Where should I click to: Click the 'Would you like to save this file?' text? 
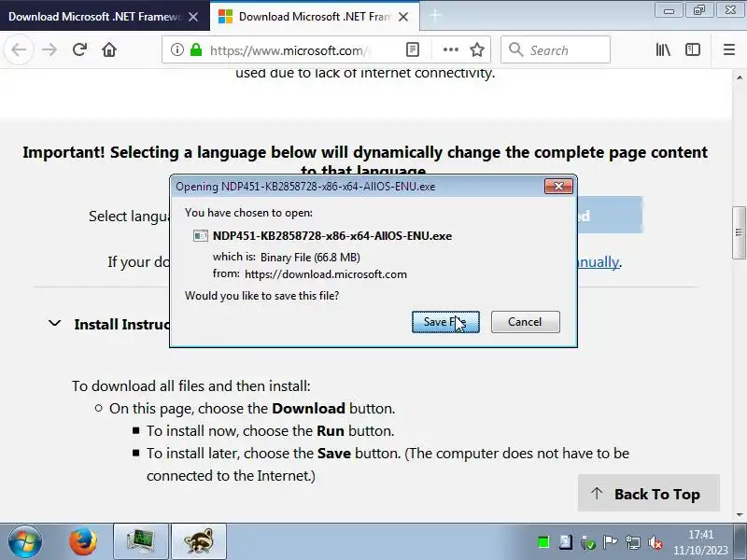(262, 296)
